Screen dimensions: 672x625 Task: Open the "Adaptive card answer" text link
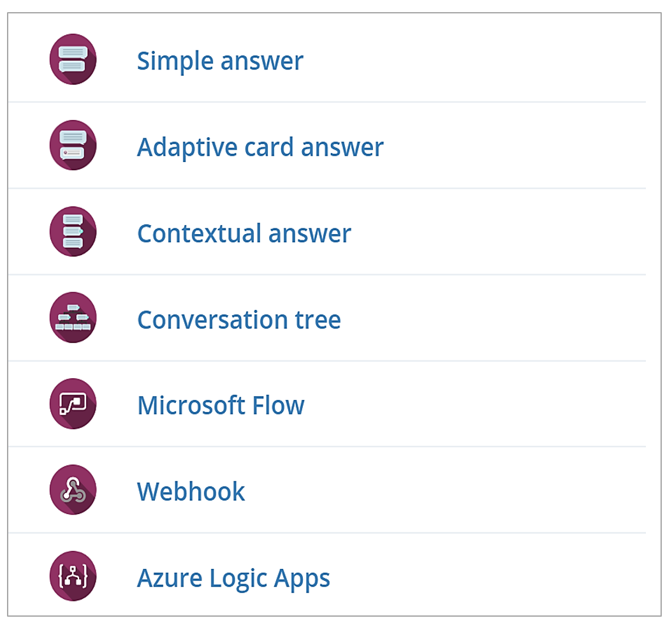(260, 147)
